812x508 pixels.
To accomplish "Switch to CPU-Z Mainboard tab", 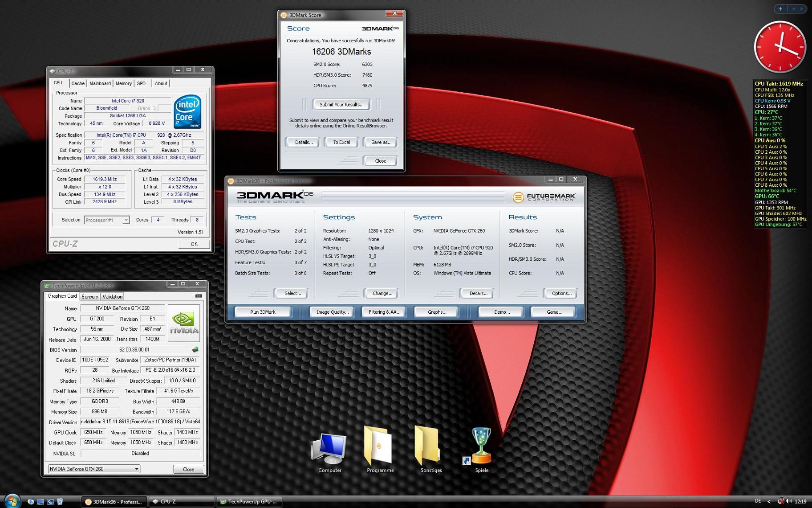I will point(100,83).
